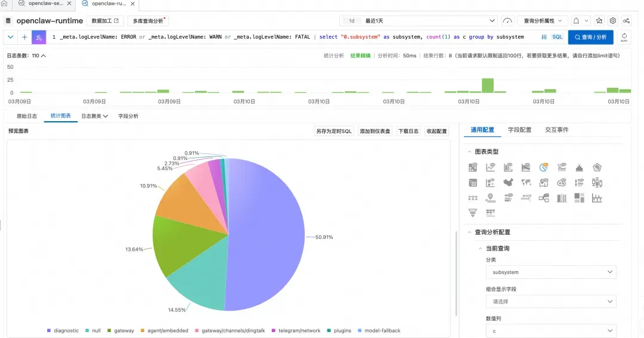
Task: Select the line chart type icon
Action: point(490,167)
